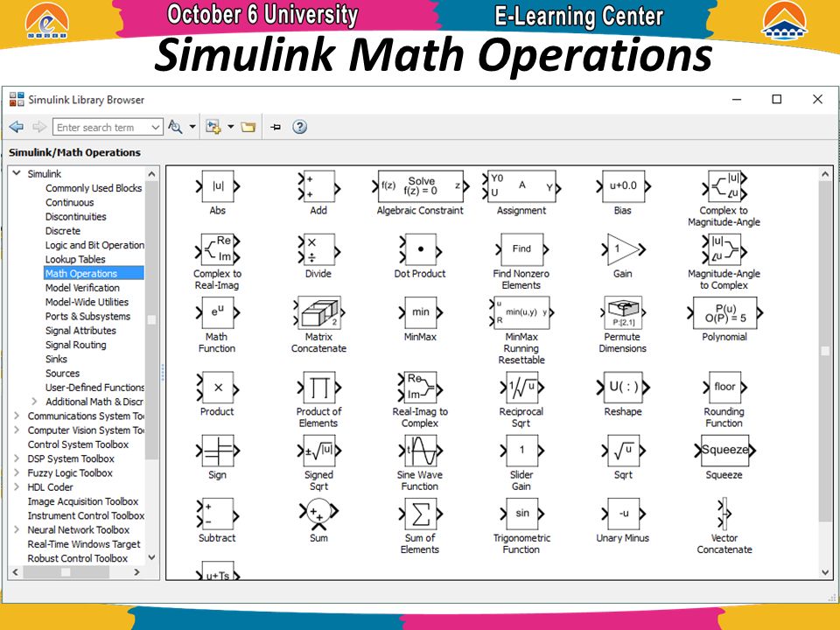
Task: Select Complex to Magnitude-Angle block
Action: tap(724, 185)
